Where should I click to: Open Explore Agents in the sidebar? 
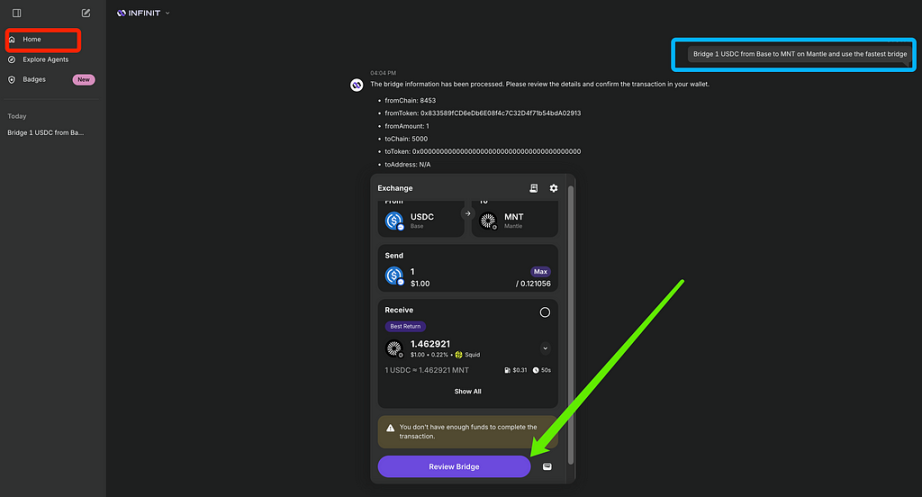click(x=45, y=59)
